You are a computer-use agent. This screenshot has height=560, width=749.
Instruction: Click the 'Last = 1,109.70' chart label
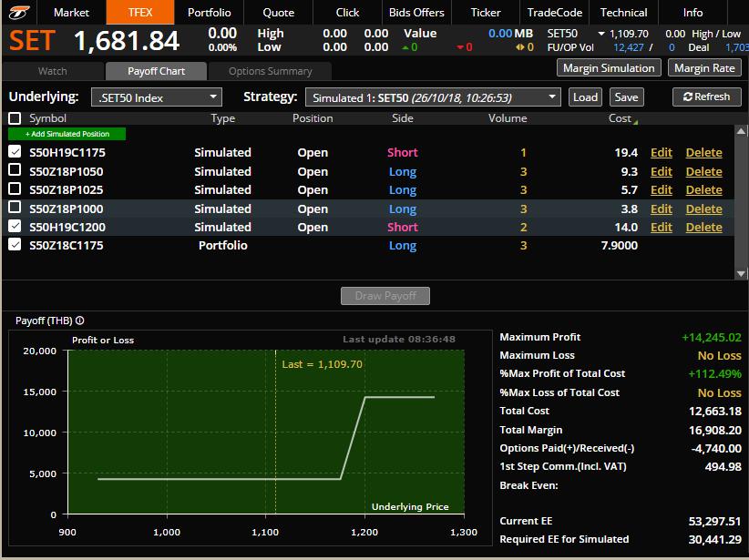click(x=322, y=364)
